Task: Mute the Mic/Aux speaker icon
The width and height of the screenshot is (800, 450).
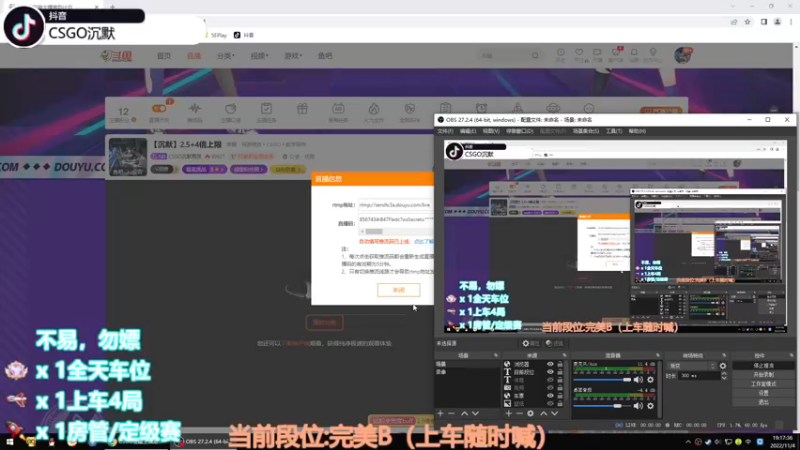Action: pos(638,380)
